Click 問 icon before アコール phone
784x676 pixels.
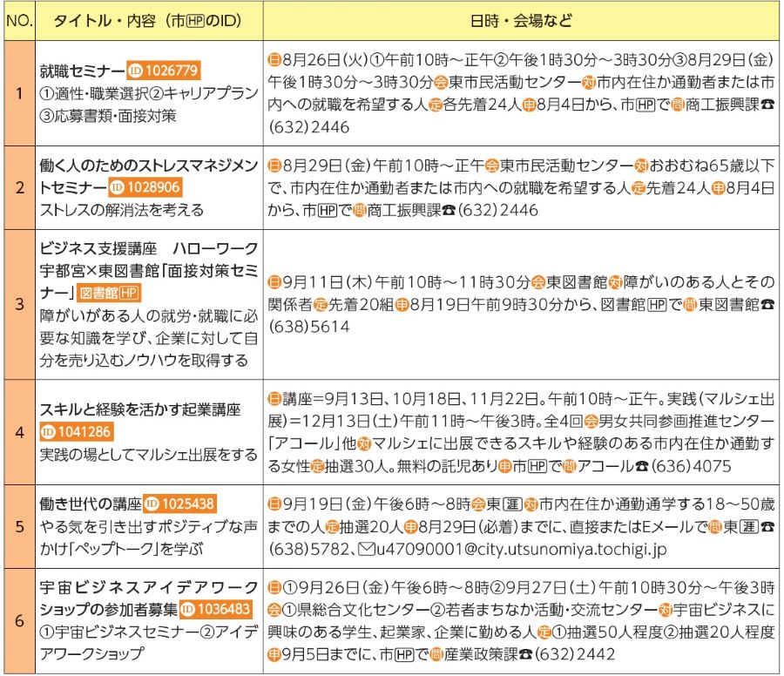pos(569,466)
